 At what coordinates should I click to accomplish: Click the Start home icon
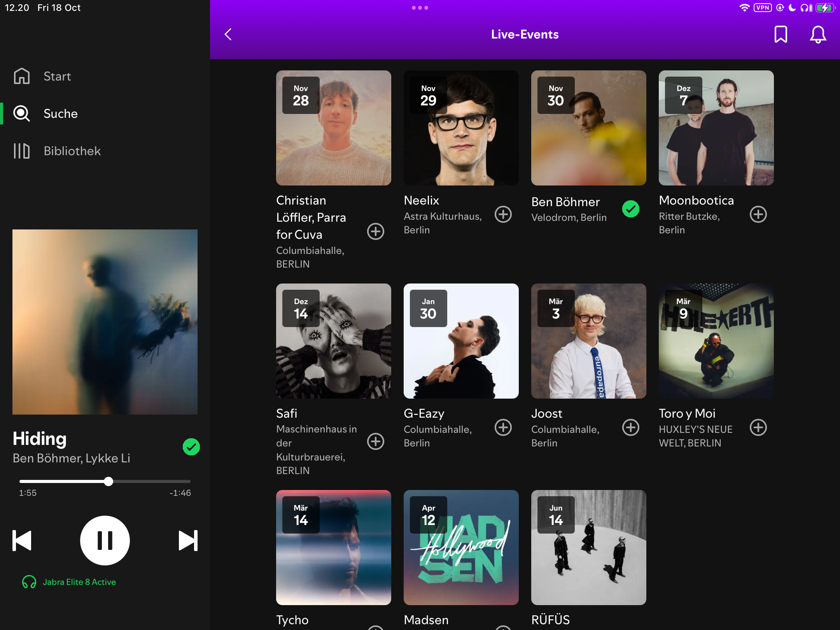pyautogui.click(x=22, y=76)
